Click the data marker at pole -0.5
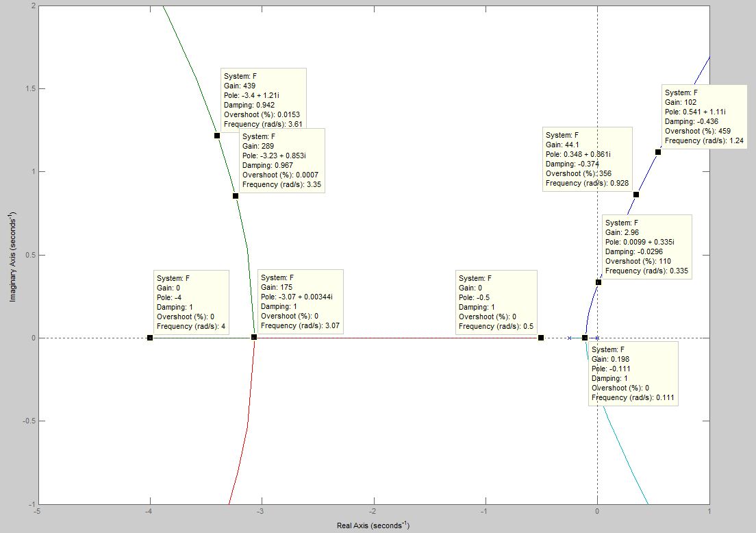The image size is (756, 533). pos(541,338)
